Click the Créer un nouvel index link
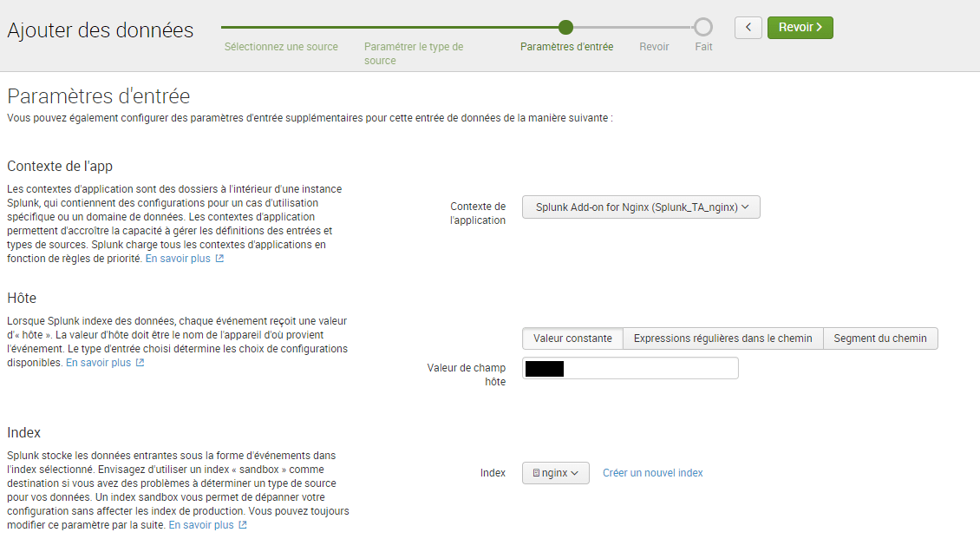The height and width of the screenshot is (539, 980). [652, 473]
